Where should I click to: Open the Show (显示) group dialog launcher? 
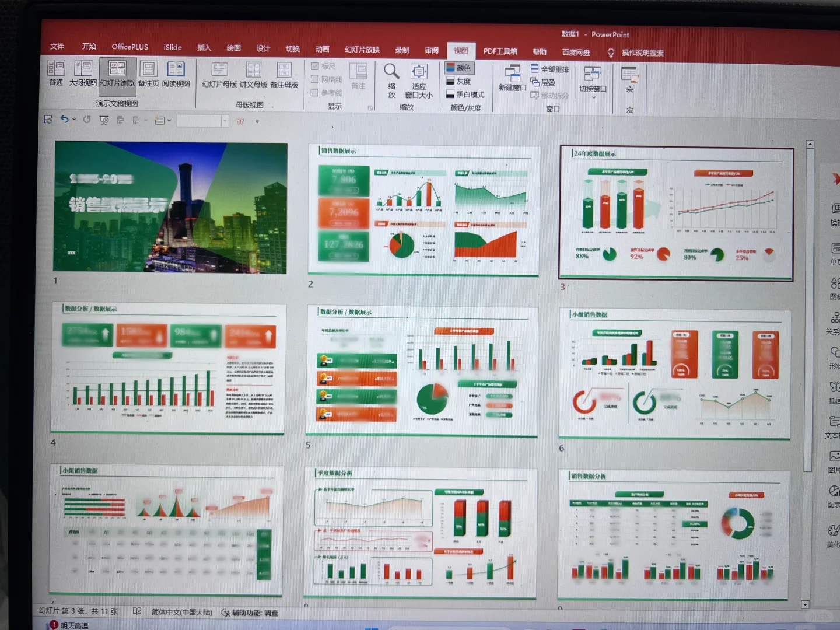pyautogui.click(x=370, y=108)
